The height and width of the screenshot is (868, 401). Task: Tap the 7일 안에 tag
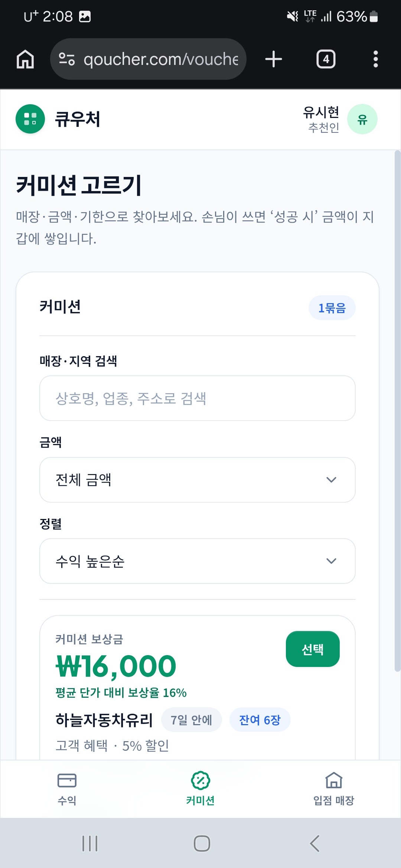tap(192, 720)
